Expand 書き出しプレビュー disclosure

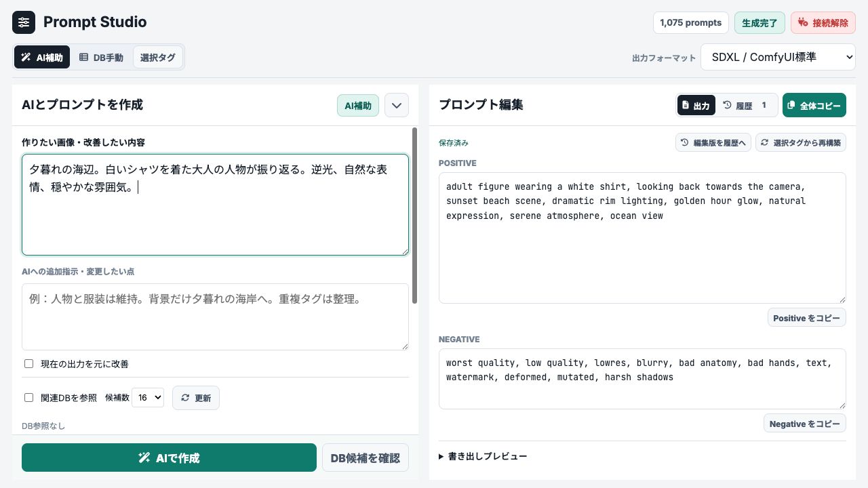(x=483, y=456)
